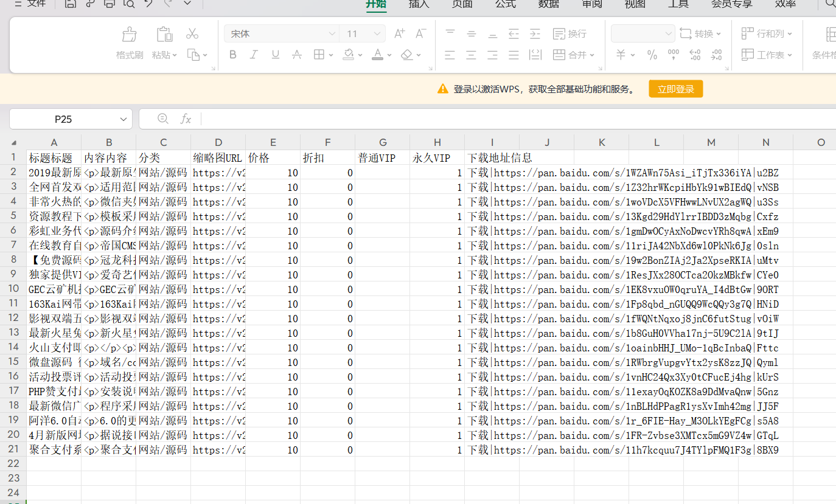The image size is (836, 504).
Task: Open the font color dropdown arrow
Action: coord(389,55)
